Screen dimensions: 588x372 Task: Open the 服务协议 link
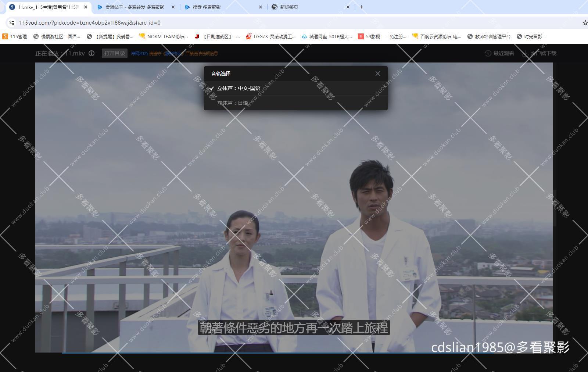click(x=173, y=53)
